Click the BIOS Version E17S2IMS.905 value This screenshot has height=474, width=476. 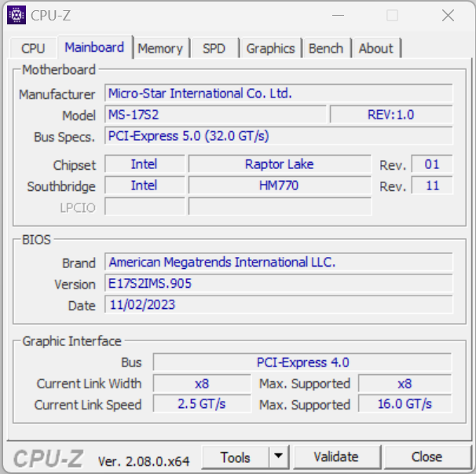coord(278,283)
